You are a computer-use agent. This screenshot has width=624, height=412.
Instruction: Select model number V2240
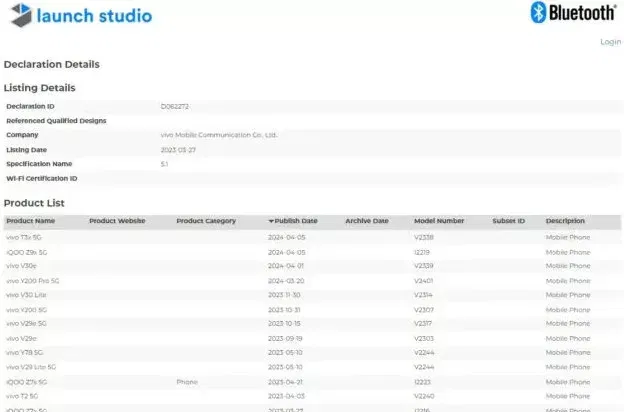point(424,396)
